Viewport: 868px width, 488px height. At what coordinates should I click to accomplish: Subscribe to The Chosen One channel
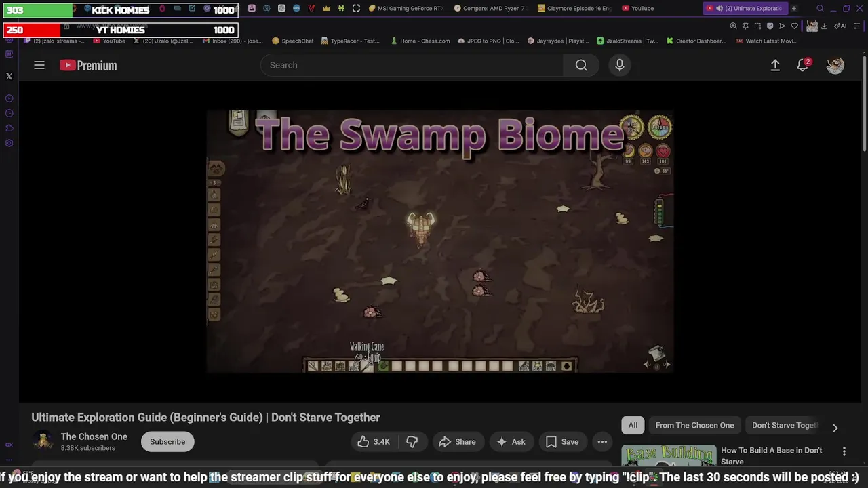(x=167, y=442)
